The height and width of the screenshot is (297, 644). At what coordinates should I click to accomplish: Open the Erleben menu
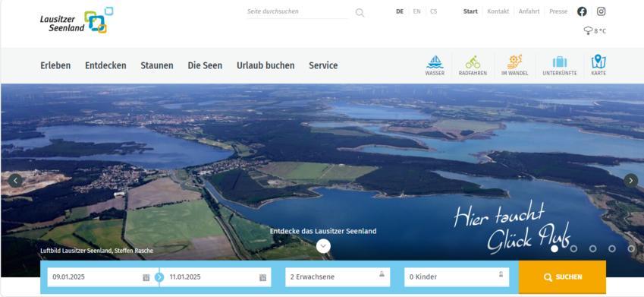(x=55, y=65)
